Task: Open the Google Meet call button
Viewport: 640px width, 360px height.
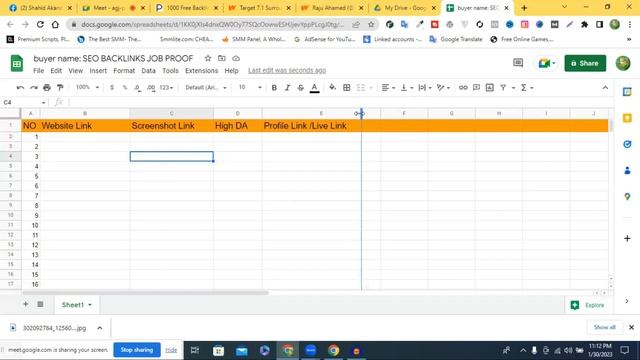Action: point(546,63)
